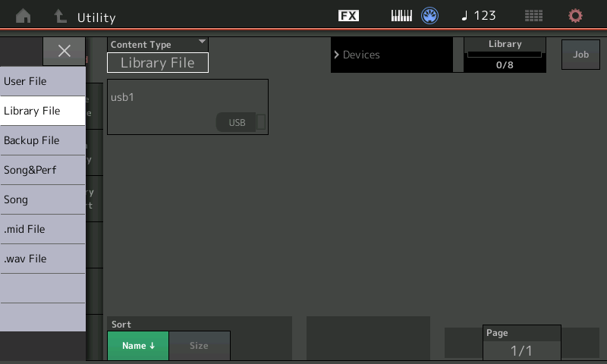The image size is (607, 364).
Task: Tap the tempo note 123 indicator
Action: pyautogui.click(x=479, y=16)
